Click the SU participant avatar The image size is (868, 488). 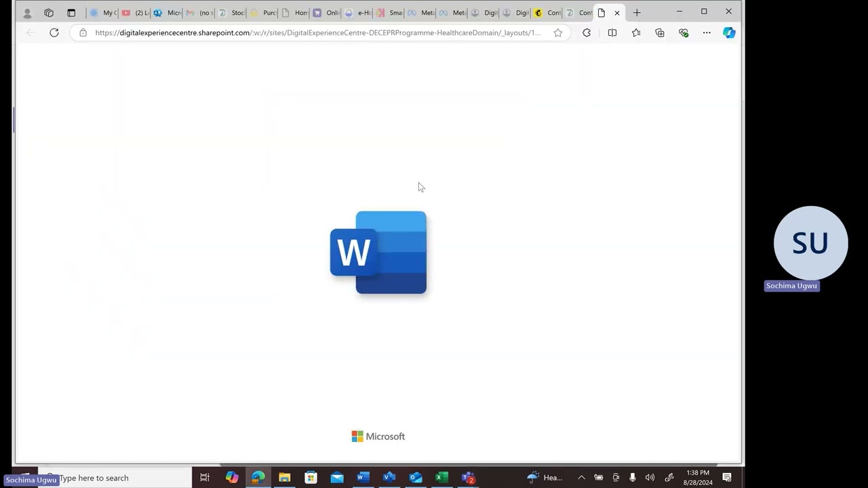810,243
